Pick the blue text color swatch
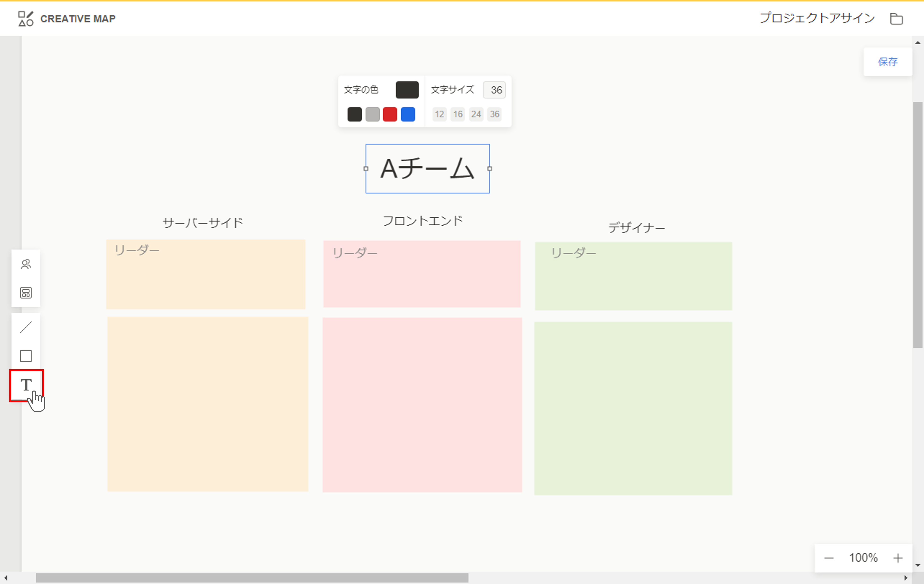924x584 pixels. [408, 114]
